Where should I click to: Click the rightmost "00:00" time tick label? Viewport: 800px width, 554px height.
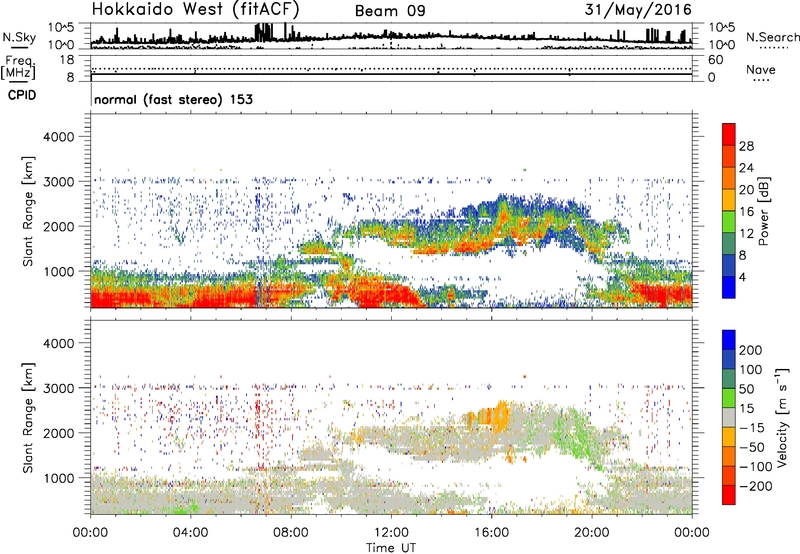click(692, 533)
